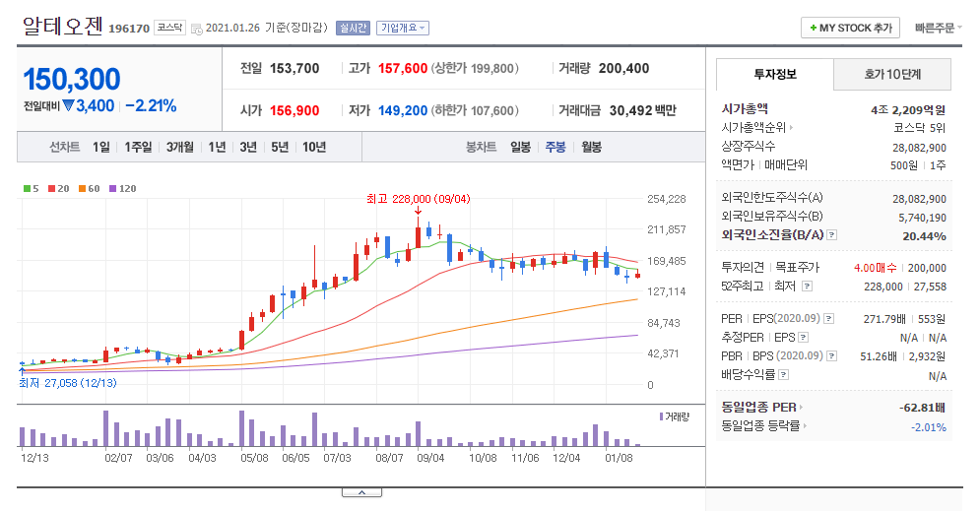This screenshot has width=980, height=511.
Task: Click the 동일업종 등락률 value -2.01%
Action: tap(928, 428)
